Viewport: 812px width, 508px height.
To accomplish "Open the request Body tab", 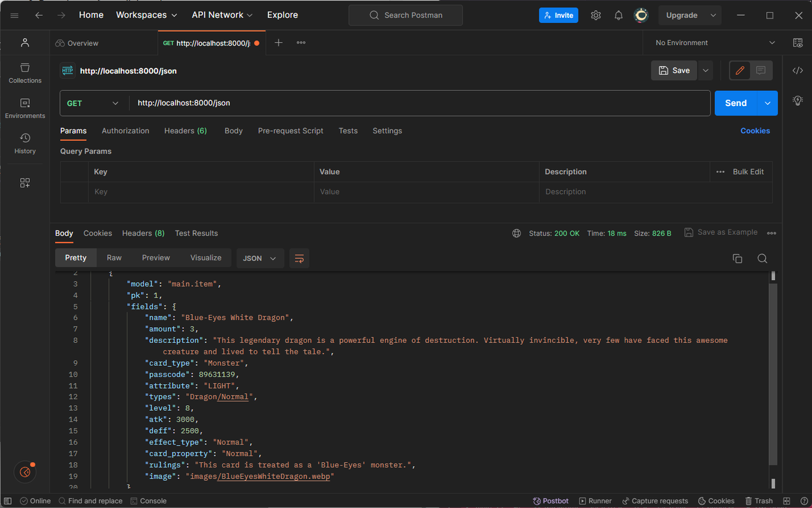I will click(x=233, y=131).
